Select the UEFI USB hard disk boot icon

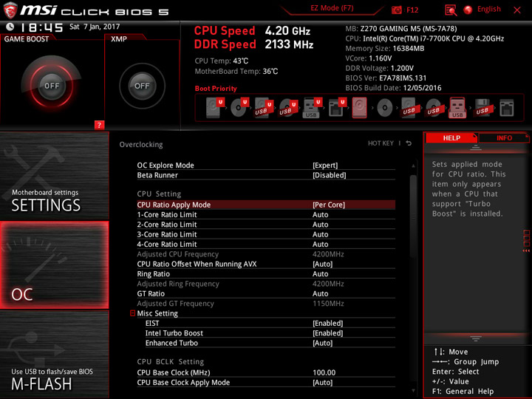tap(264, 108)
